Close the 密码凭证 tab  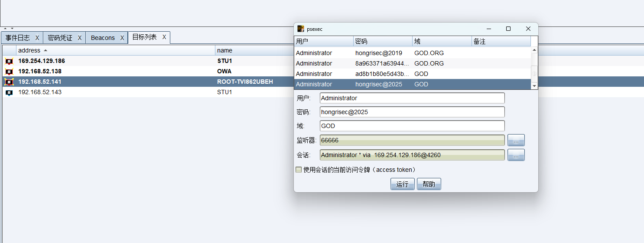[80, 38]
